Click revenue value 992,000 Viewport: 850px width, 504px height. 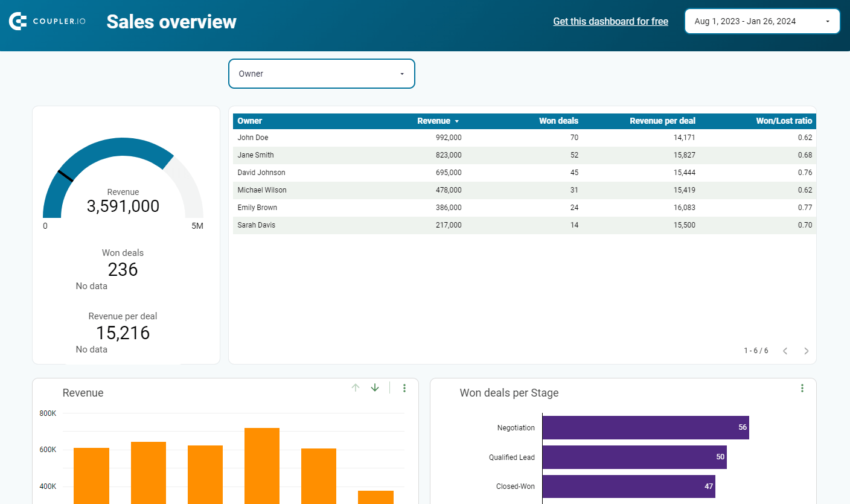pos(449,138)
